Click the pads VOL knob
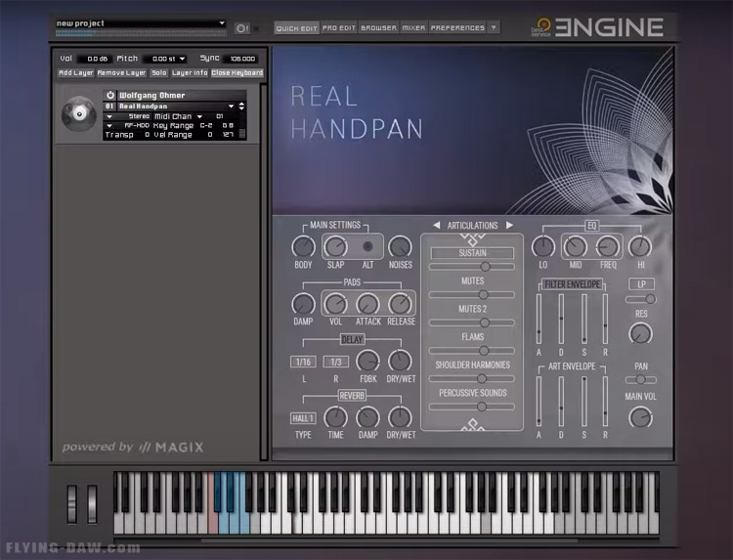The height and width of the screenshot is (560, 733). pos(335,304)
